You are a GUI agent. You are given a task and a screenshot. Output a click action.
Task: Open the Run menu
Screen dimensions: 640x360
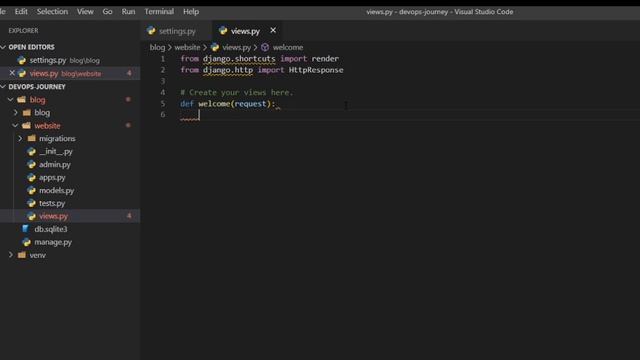[128, 11]
